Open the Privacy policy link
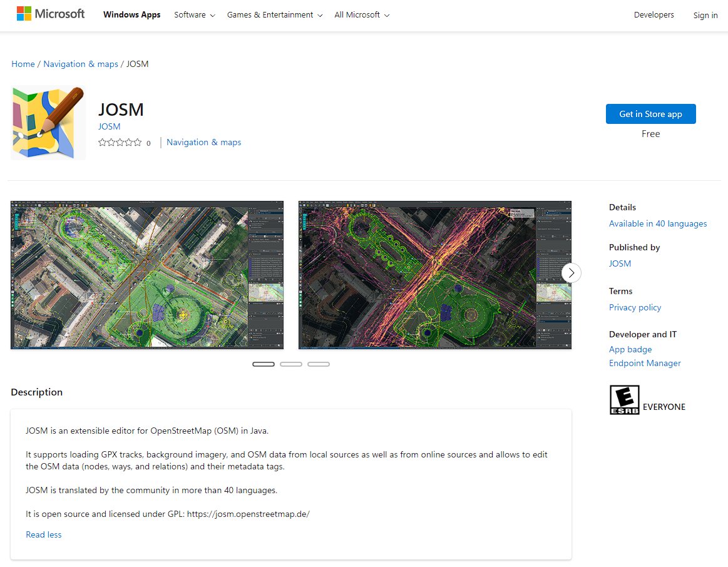This screenshot has height=567, width=728. click(635, 308)
